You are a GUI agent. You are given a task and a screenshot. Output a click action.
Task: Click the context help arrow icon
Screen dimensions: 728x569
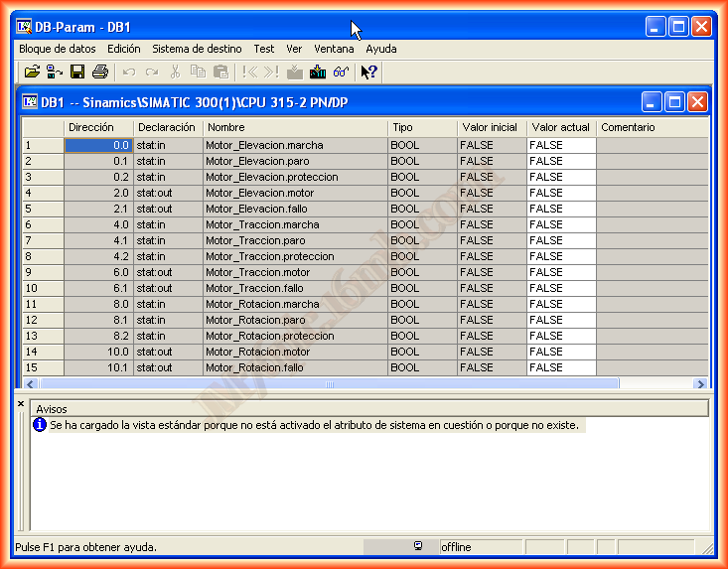click(x=368, y=71)
